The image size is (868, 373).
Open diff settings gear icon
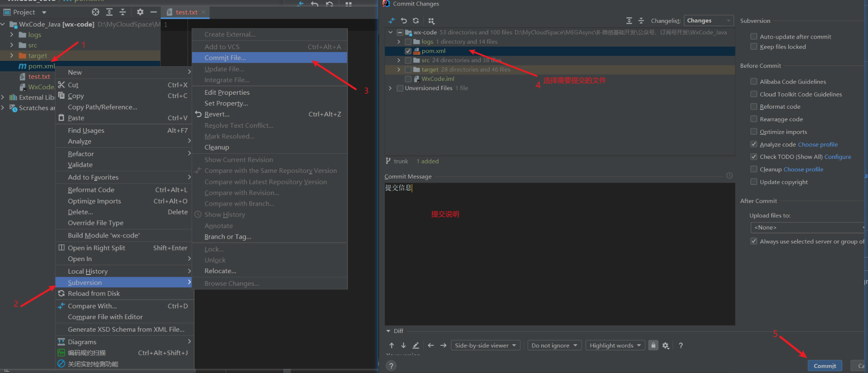(x=666, y=346)
